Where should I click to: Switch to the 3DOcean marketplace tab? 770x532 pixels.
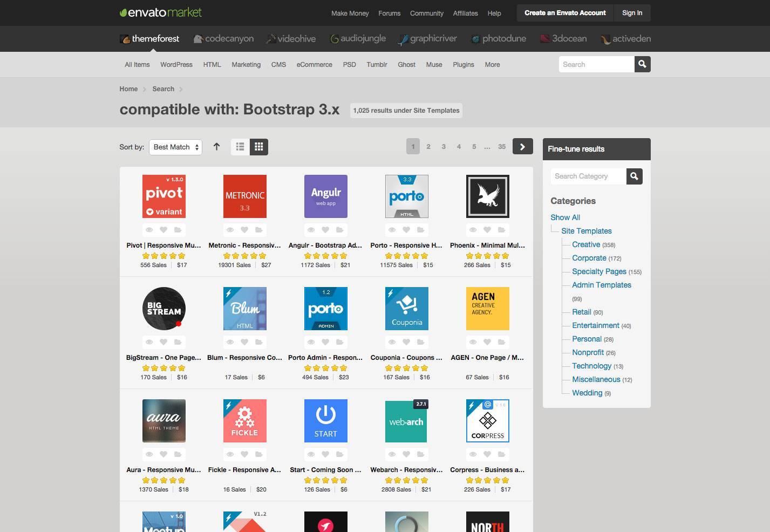563,39
